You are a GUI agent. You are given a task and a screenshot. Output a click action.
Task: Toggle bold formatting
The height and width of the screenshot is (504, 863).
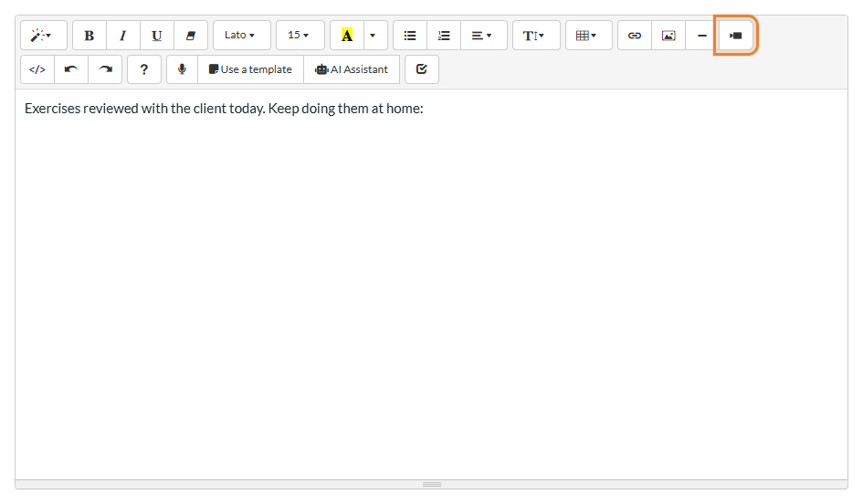point(89,36)
